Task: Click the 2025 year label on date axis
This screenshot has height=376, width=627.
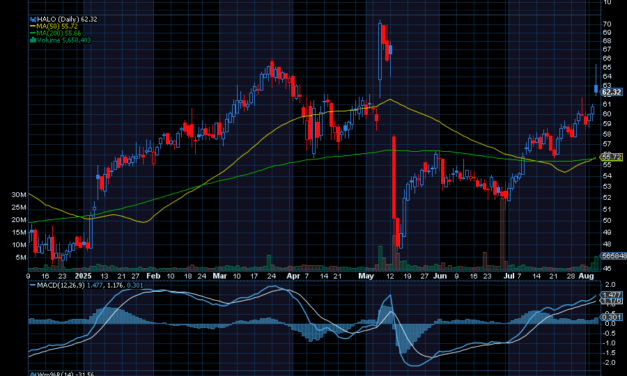Action: click(x=83, y=276)
